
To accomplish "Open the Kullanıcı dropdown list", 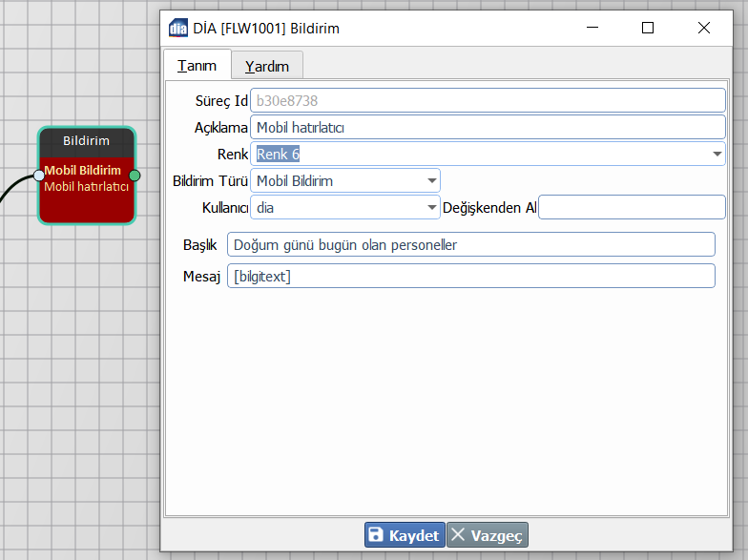I will [x=431, y=207].
